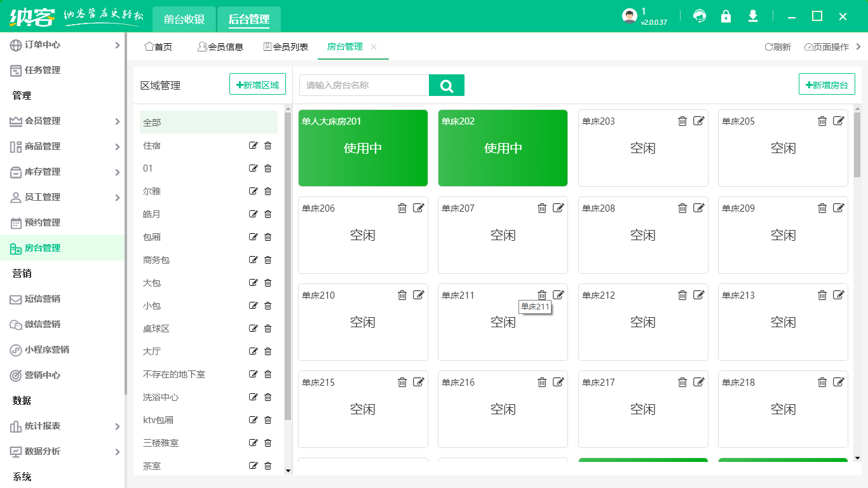Switch to 前台收银 tab
Viewport: 868px width, 488px height.
(x=184, y=19)
